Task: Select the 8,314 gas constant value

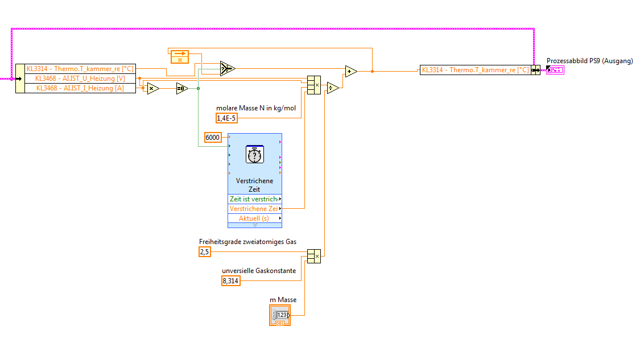Action: [230, 281]
